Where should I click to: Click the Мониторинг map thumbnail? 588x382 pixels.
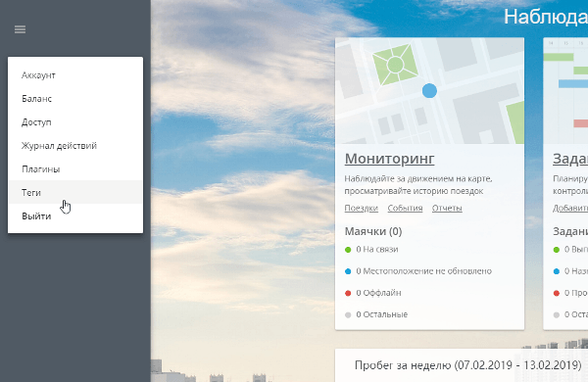click(x=430, y=91)
